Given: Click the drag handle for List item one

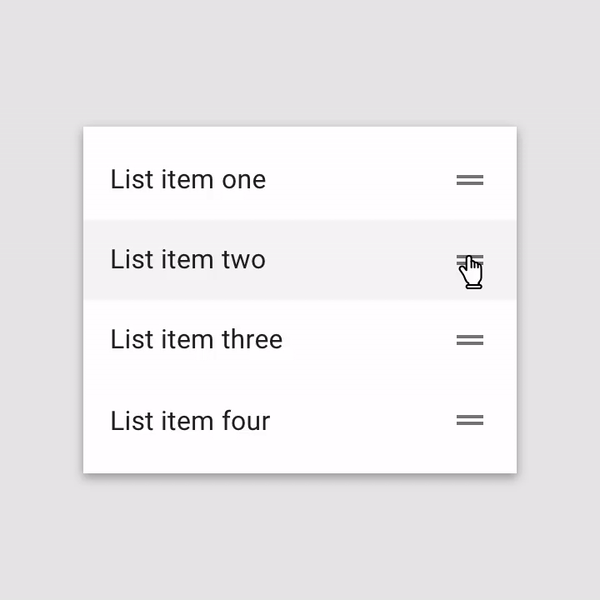Looking at the screenshot, I should pos(470,180).
